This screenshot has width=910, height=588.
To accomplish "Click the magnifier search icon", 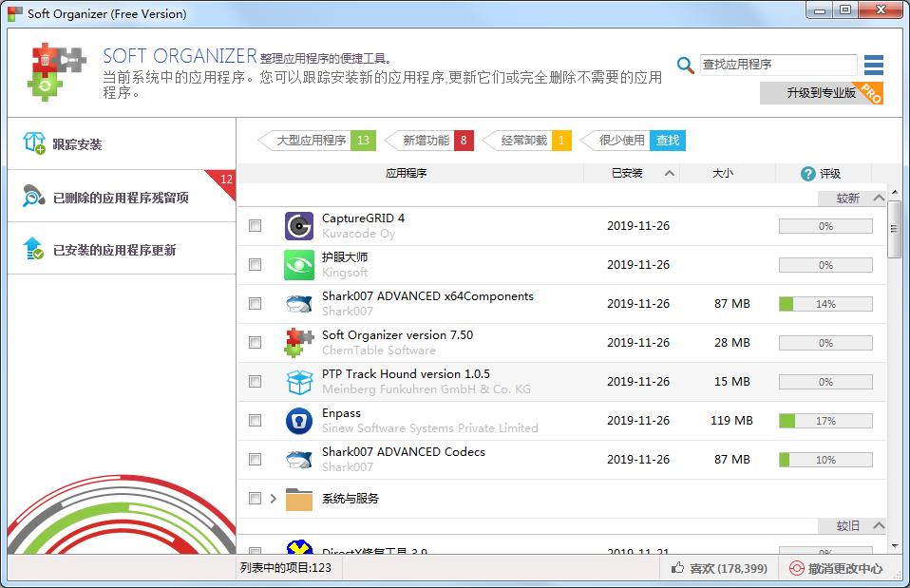I will (685, 65).
